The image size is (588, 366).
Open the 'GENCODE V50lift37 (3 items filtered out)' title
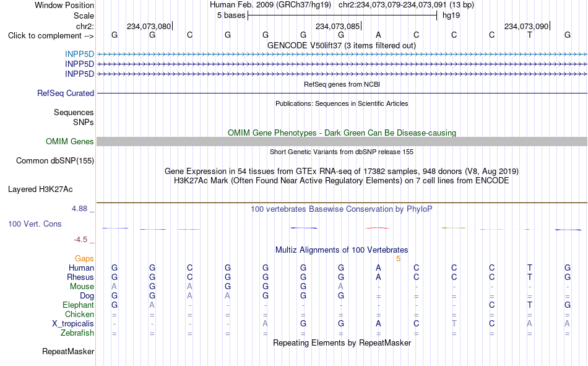(342, 45)
